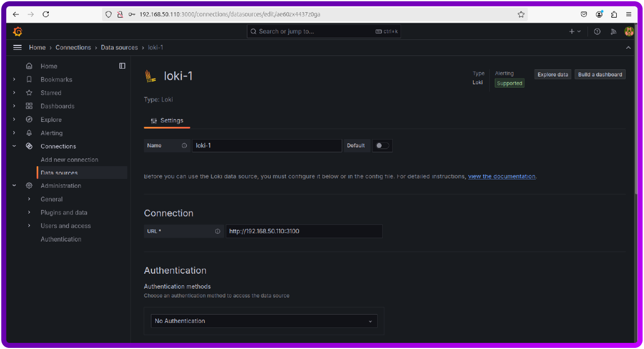The image size is (644, 349).
Task: Open the new-item chevron next to plus
Action: click(579, 32)
